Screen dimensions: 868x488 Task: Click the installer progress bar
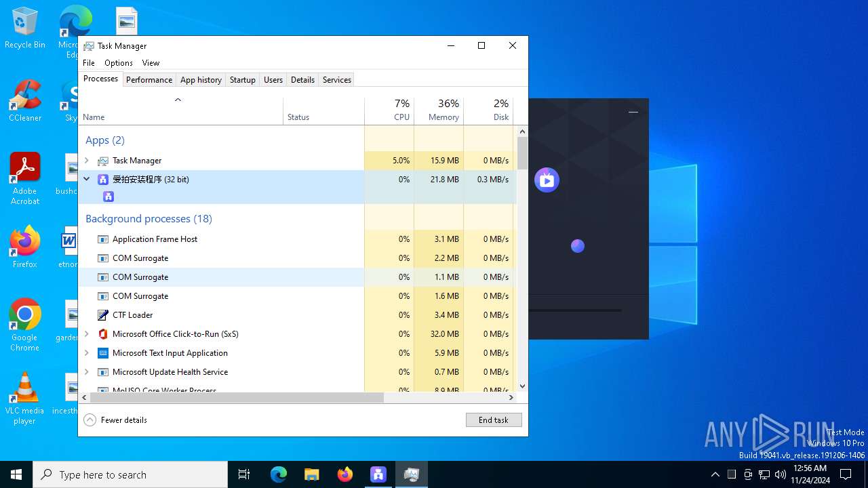click(575, 310)
